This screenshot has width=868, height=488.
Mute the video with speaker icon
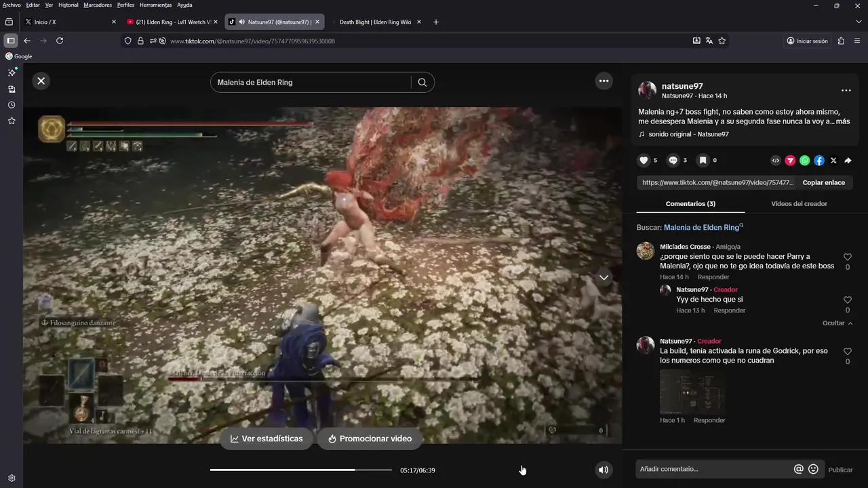tap(604, 470)
